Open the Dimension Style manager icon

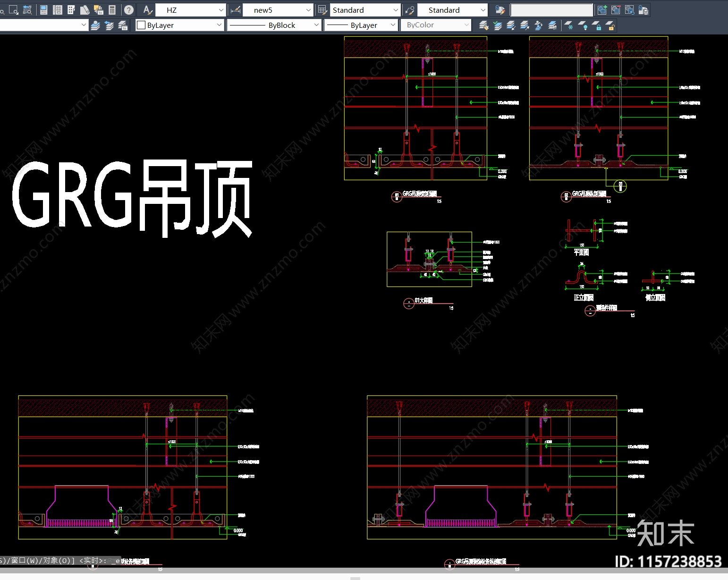(x=235, y=10)
